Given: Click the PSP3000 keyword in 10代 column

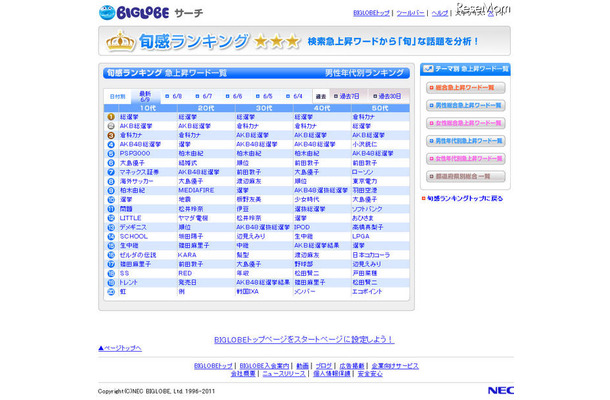Looking at the screenshot, I should [x=135, y=154].
